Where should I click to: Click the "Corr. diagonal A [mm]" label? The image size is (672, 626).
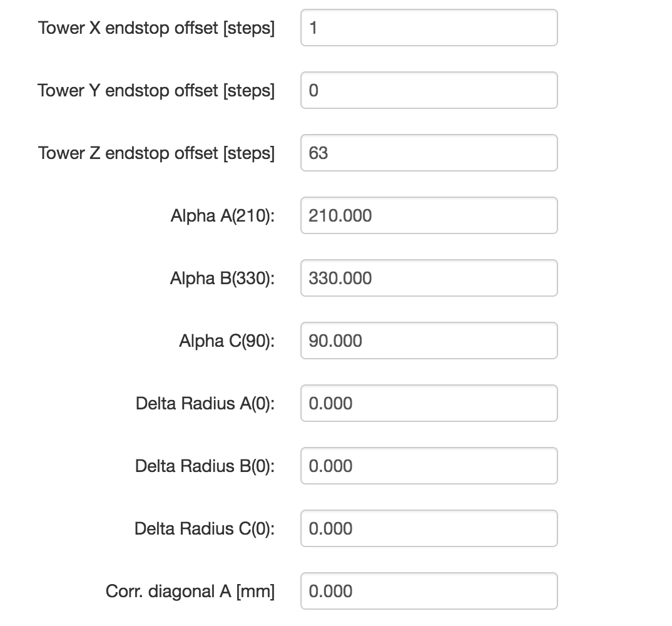[190, 592]
